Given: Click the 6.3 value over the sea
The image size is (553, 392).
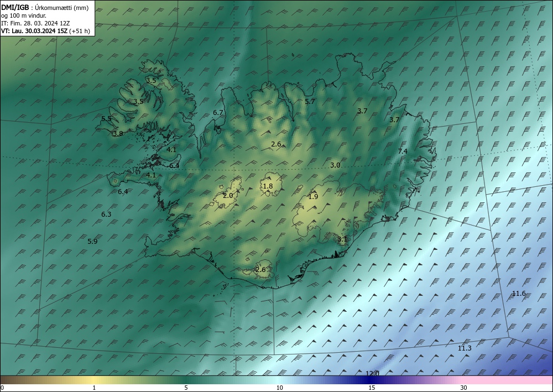Looking at the screenshot, I should pyautogui.click(x=106, y=215).
